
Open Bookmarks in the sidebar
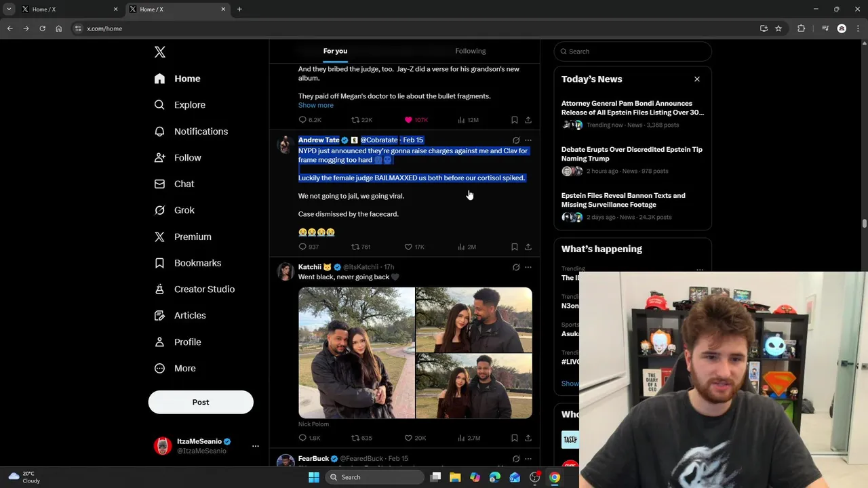188,263
